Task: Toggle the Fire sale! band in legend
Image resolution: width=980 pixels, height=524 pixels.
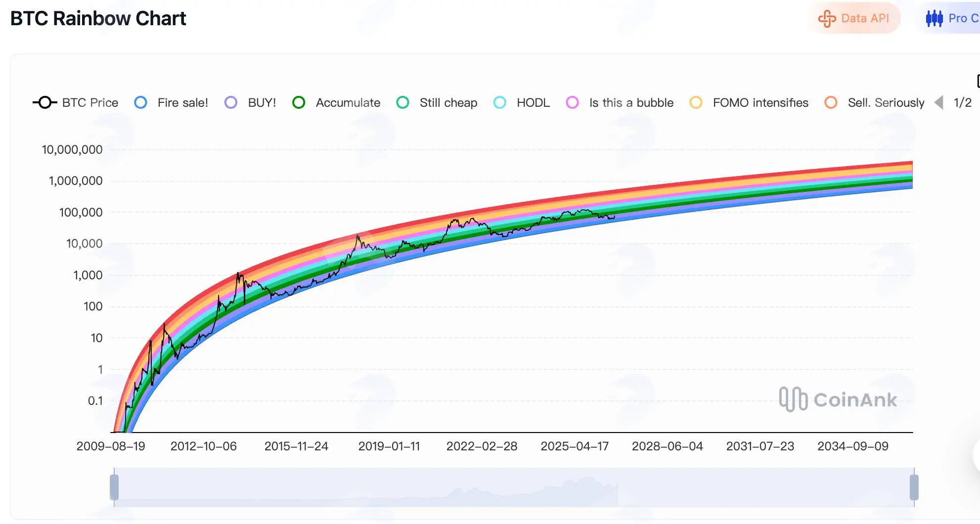Action: pyautogui.click(x=171, y=103)
